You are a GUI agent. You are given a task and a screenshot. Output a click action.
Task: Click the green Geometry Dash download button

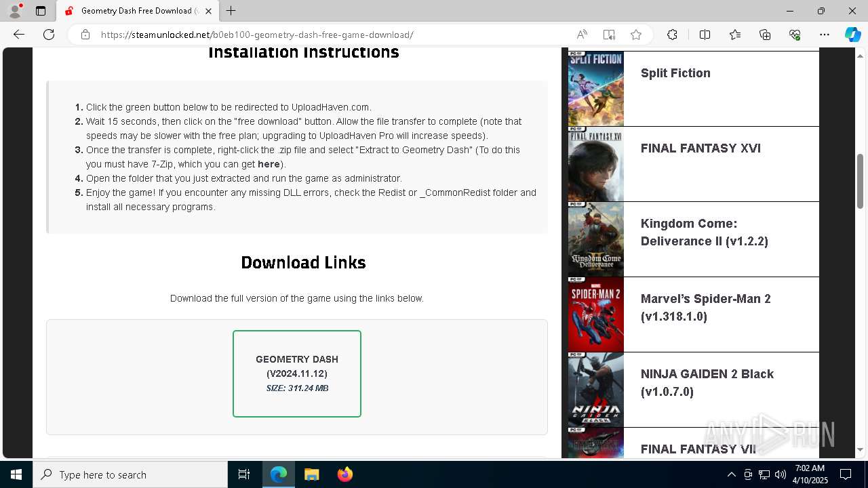pyautogui.click(x=297, y=373)
